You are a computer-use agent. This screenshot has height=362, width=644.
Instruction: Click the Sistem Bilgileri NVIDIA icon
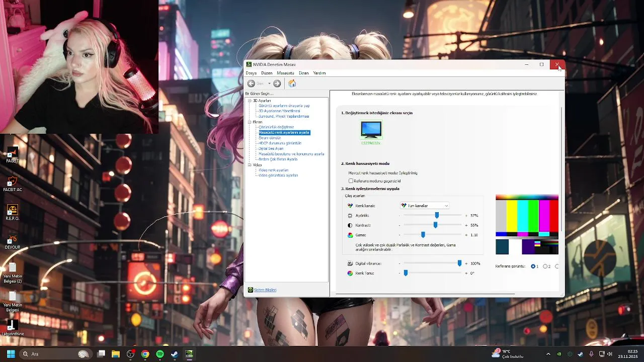(x=250, y=290)
